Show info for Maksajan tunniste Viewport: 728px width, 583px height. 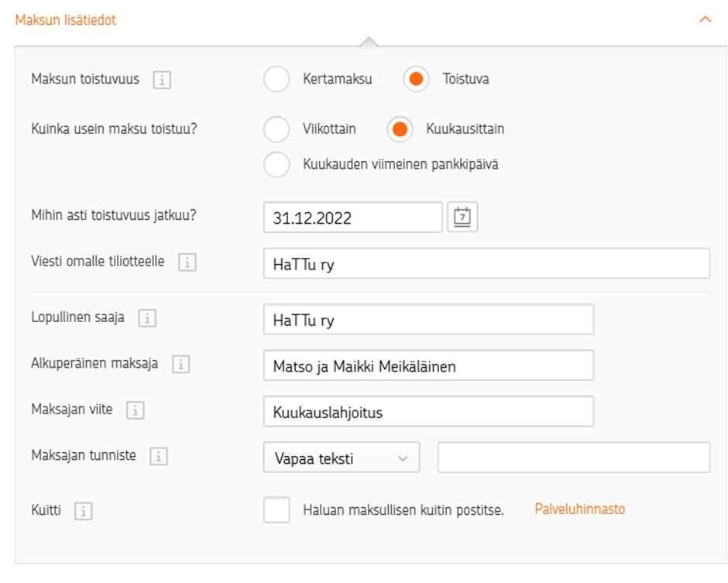(x=158, y=457)
